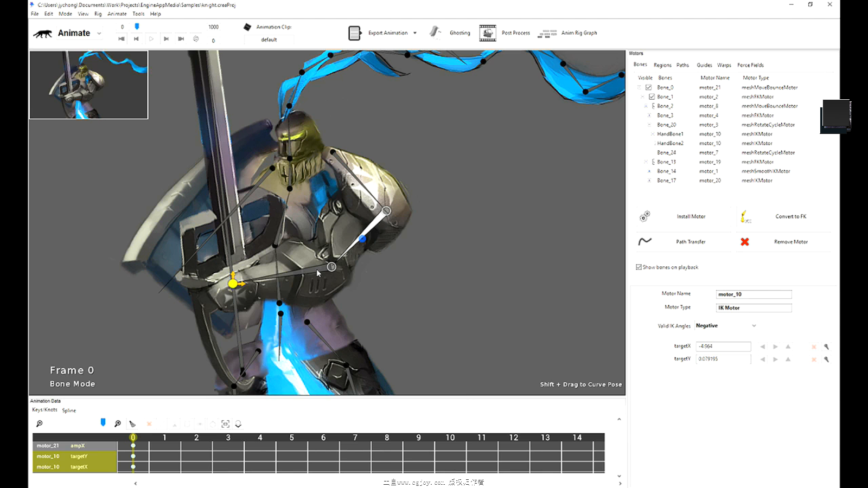Click the Install Motor button label
The image size is (868, 488).
(691, 216)
